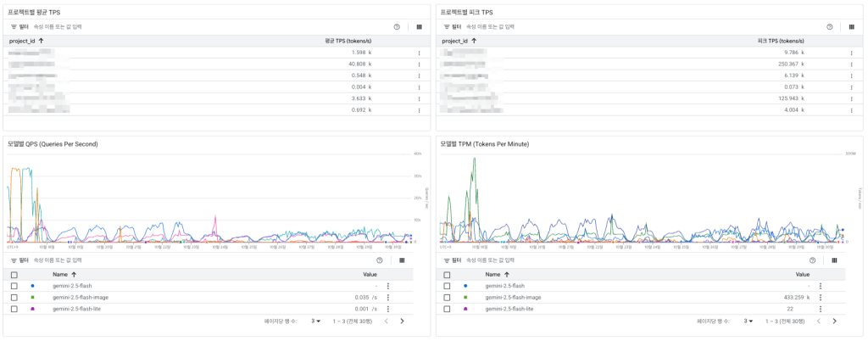This screenshot has width=868, height=341.
Task: Open more options for the 0.073 k row
Action: 851,87
